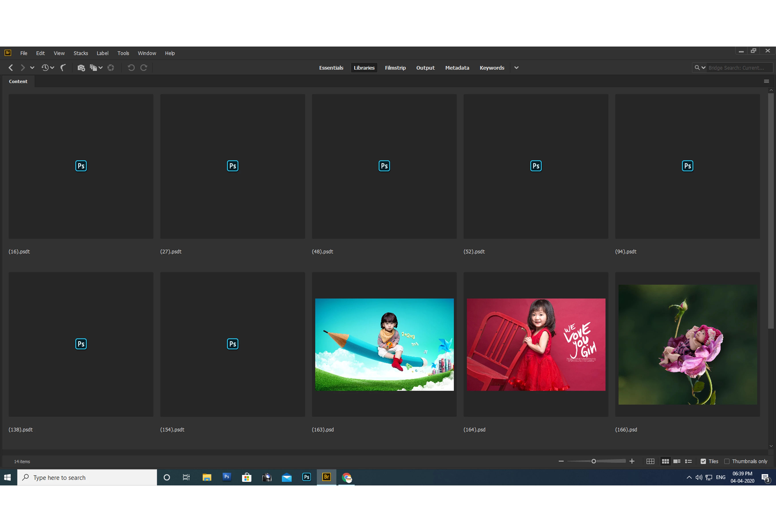The width and height of the screenshot is (776, 532).
Task: Click the Return to Photoshop boomerang icon
Action: 63,68
